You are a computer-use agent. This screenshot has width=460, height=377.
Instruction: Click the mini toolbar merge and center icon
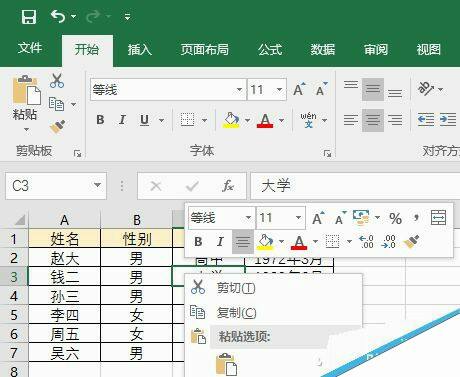(x=438, y=218)
